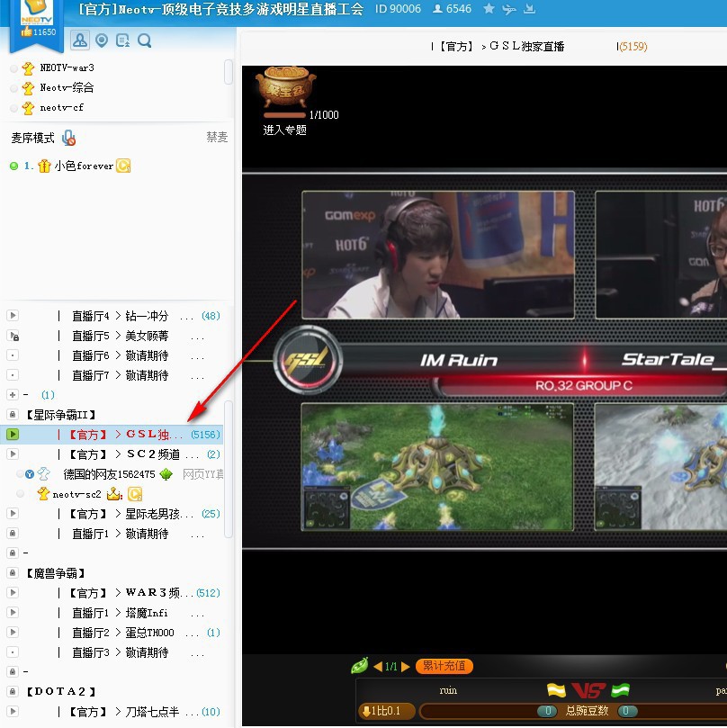The height and width of the screenshot is (728, 727).
Task: Click the gold badge next to 小色forever
Action: click(x=123, y=166)
